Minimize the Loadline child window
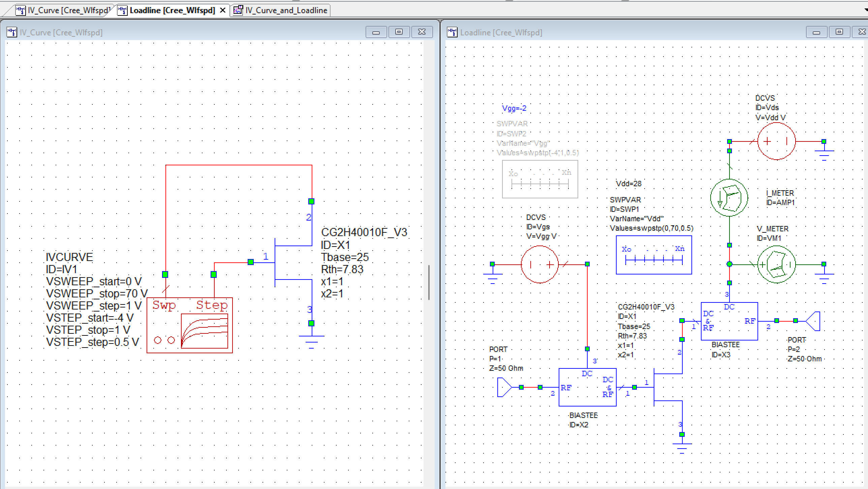Viewport: 868px width, 489px height. (816, 32)
